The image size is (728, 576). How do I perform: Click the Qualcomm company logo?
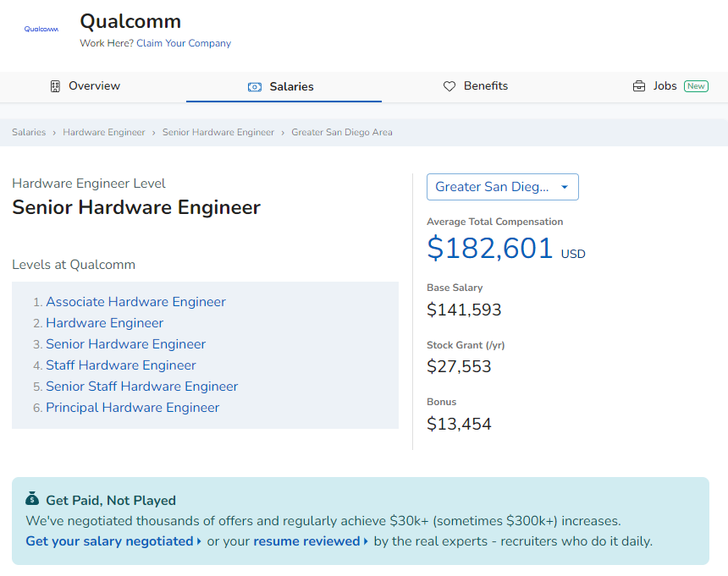[41, 29]
